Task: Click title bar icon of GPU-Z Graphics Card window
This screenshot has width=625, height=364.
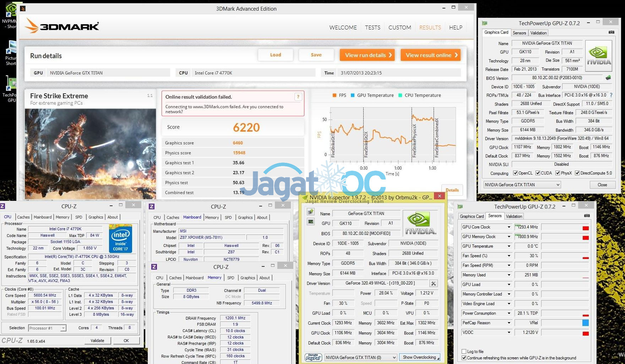Action: click(484, 23)
